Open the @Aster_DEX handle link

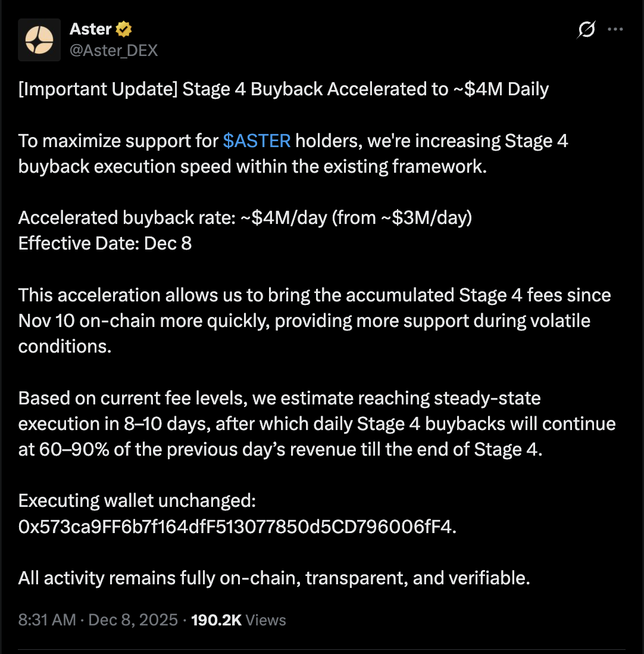pos(114,51)
